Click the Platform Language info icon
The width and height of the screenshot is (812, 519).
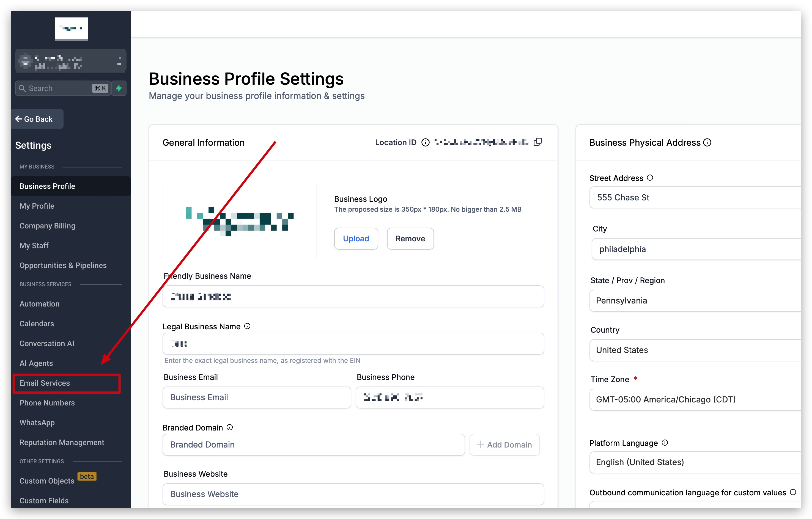coord(665,443)
